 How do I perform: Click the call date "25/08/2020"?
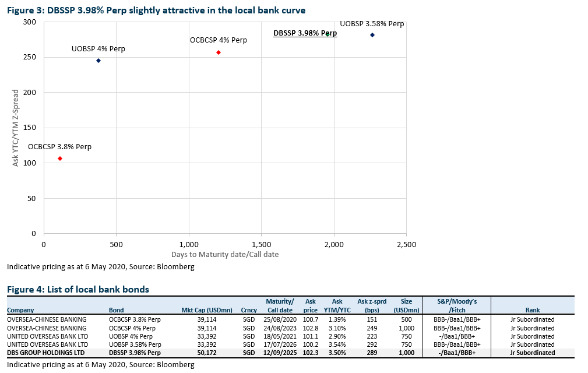coord(280,319)
